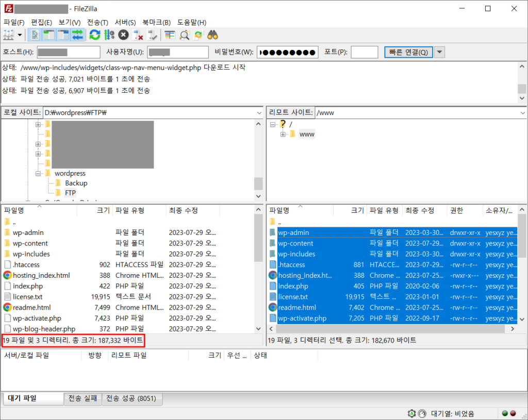Select local readme.html Chrome icon

click(x=7, y=307)
